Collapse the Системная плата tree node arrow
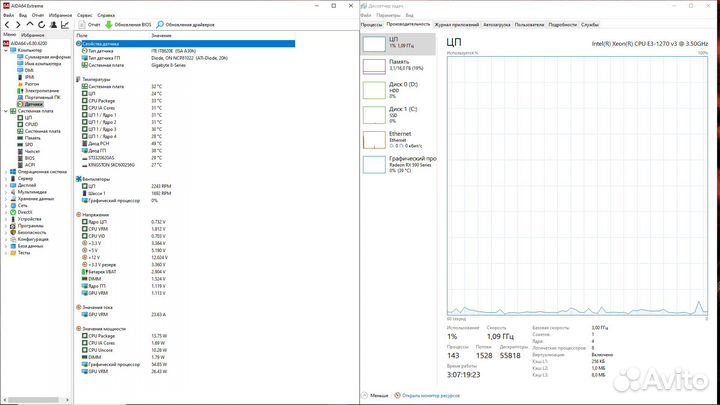 click(x=6, y=111)
